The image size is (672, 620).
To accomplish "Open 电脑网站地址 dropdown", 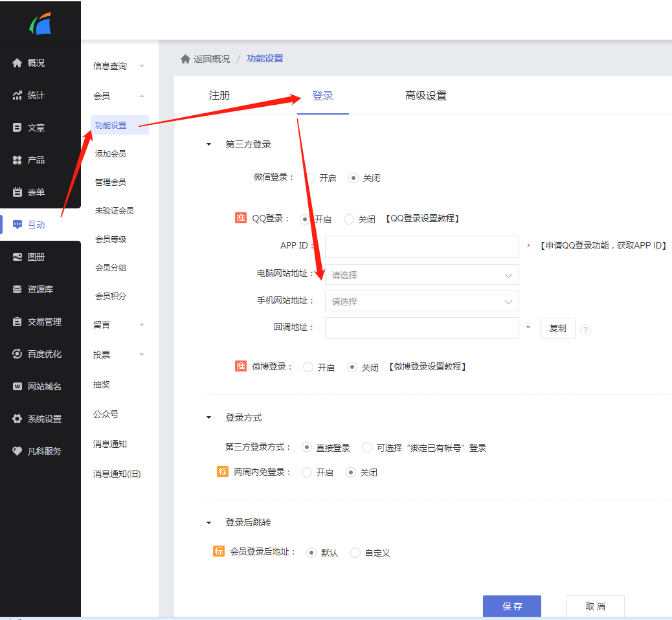I will (421, 274).
